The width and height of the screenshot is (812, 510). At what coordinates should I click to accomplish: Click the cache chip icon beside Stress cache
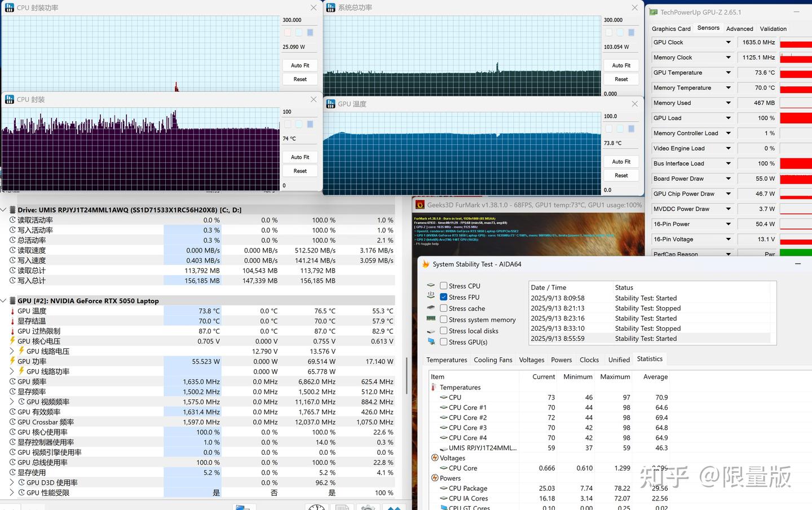point(431,308)
